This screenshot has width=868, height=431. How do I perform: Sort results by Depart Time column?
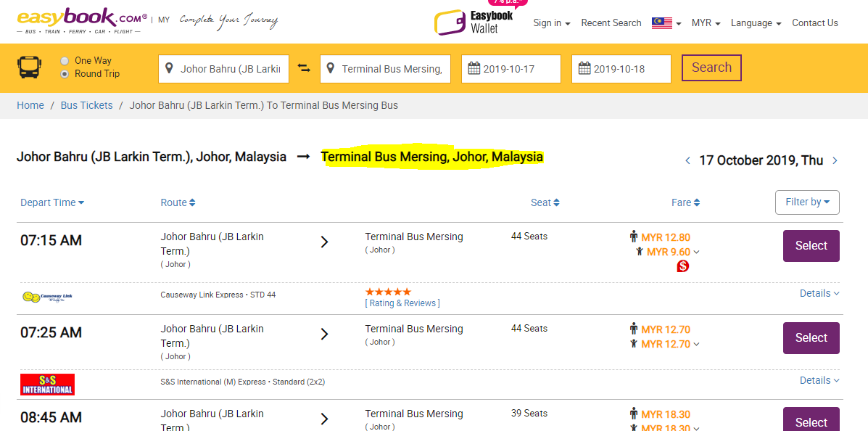tap(52, 202)
